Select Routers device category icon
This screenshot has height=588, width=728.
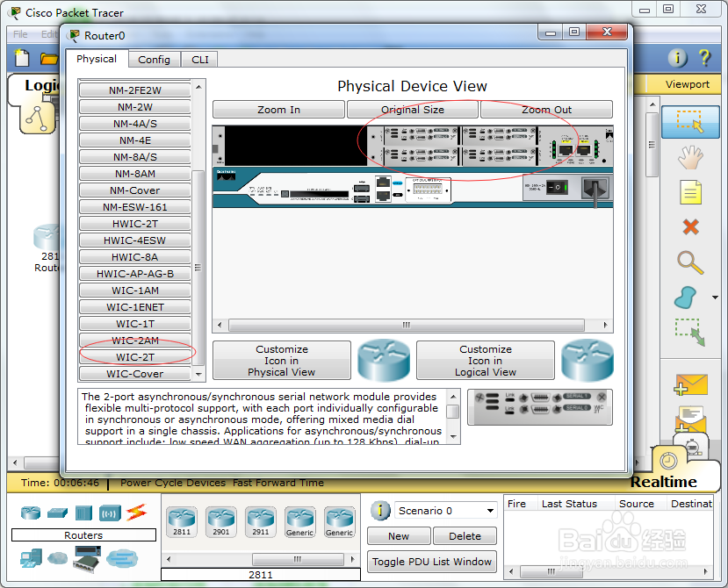coord(31,513)
